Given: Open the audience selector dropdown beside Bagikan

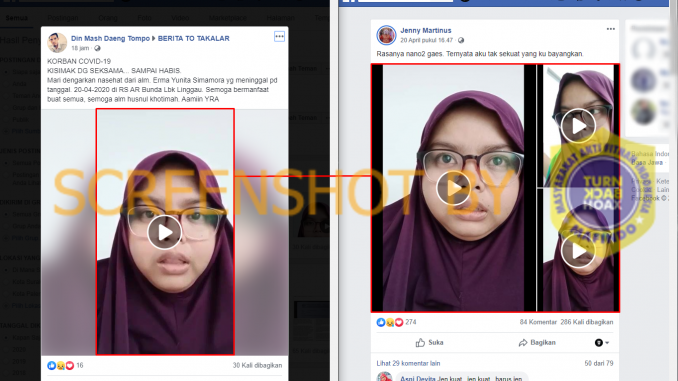Looking at the screenshot, I should tap(601, 343).
